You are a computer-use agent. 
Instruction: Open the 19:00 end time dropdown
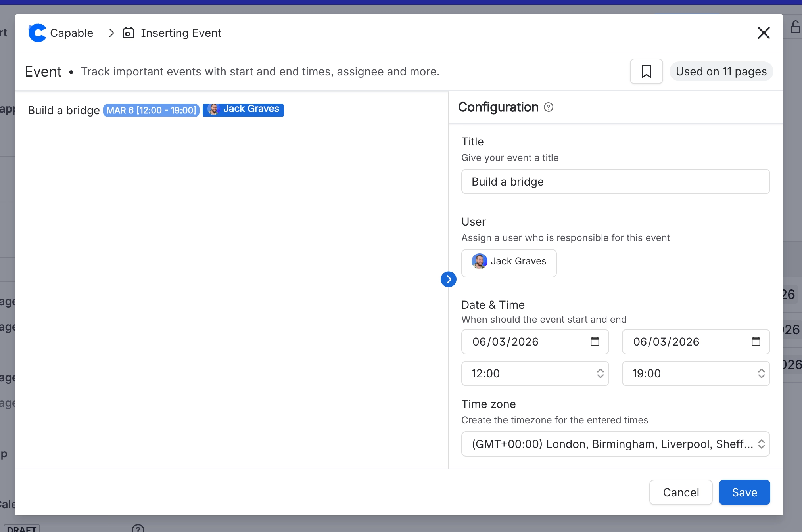(696, 373)
